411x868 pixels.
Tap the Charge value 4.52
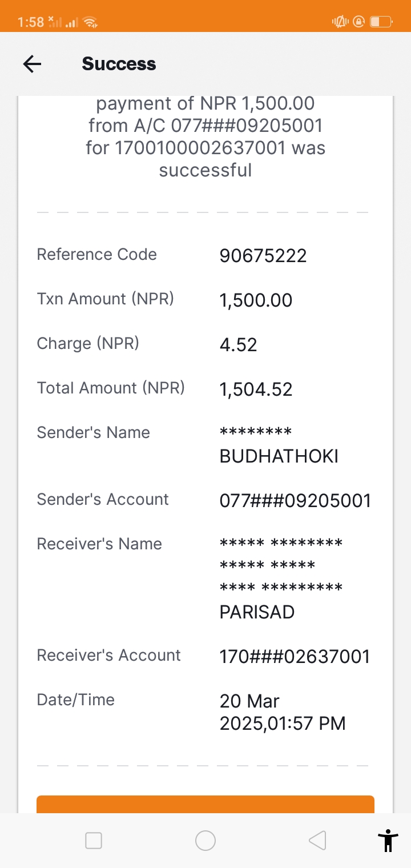click(x=238, y=345)
